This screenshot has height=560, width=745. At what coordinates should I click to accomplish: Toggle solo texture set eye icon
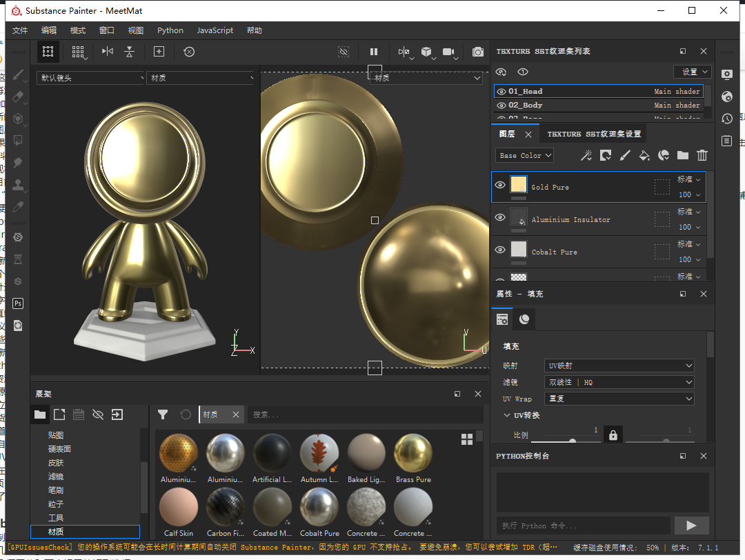523,72
